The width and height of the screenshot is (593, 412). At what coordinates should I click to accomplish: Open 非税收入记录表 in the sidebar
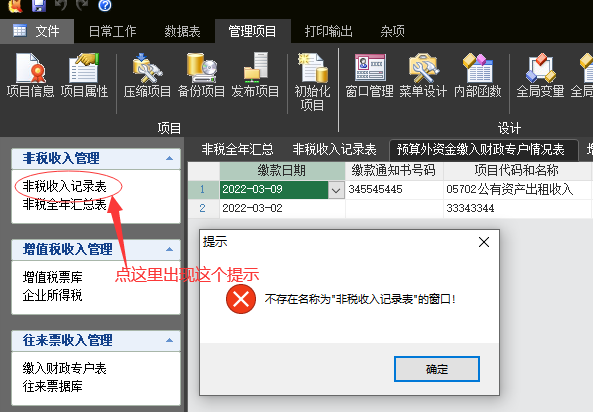tap(65, 187)
